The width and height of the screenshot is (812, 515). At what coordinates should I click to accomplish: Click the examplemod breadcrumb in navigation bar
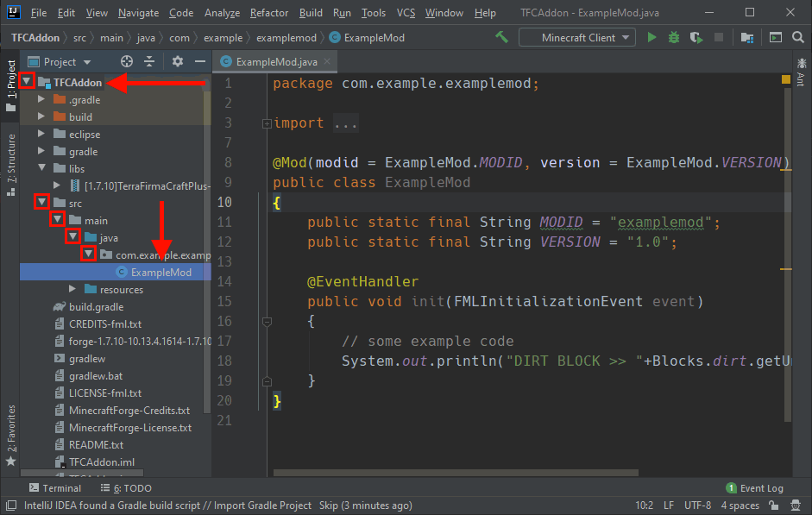286,38
